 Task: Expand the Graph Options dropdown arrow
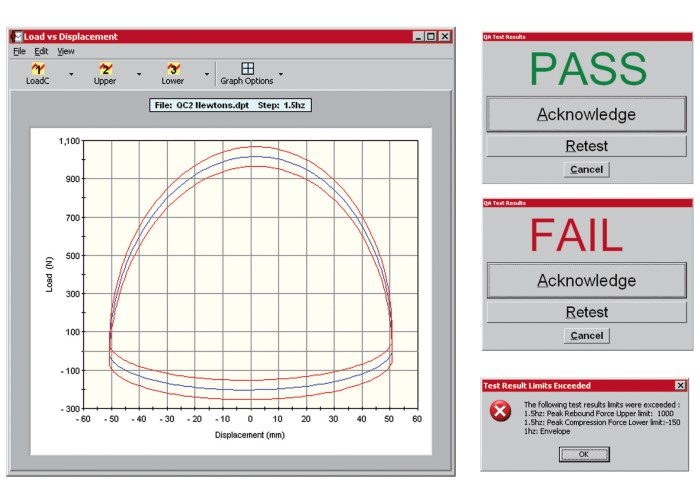[281, 74]
